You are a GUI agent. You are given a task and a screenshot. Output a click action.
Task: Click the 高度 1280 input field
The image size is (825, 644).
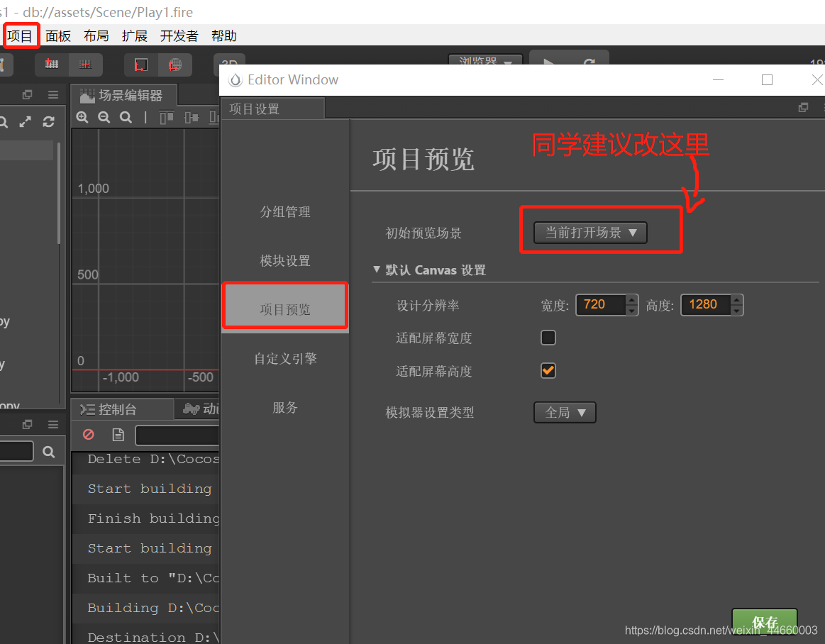click(705, 305)
